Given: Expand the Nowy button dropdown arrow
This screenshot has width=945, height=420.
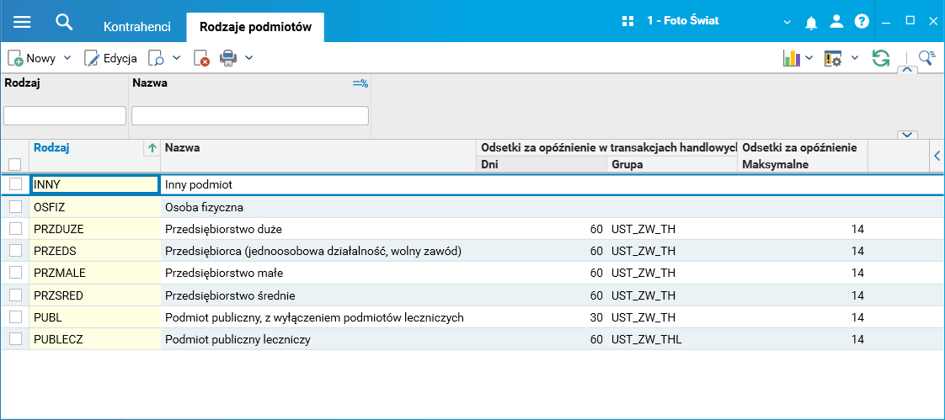Looking at the screenshot, I should pyautogui.click(x=68, y=59).
